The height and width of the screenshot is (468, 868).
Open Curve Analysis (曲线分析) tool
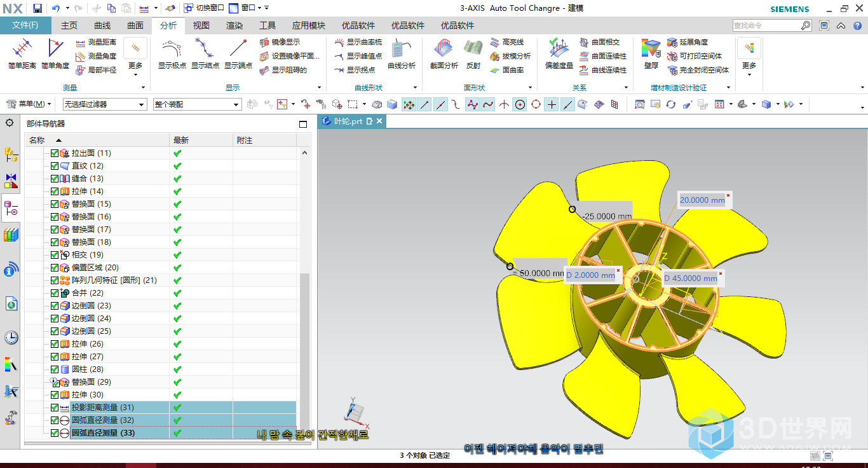402,54
